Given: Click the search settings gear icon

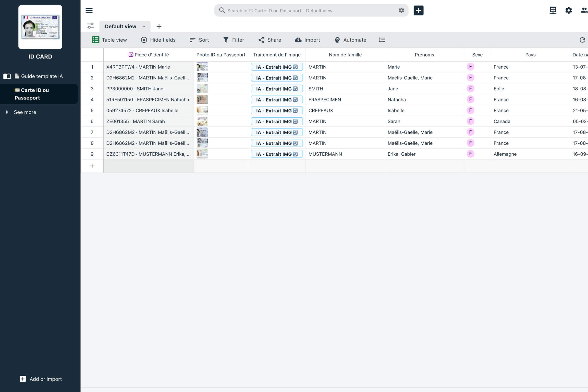Looking at the screenshot, I should (401, 11).
